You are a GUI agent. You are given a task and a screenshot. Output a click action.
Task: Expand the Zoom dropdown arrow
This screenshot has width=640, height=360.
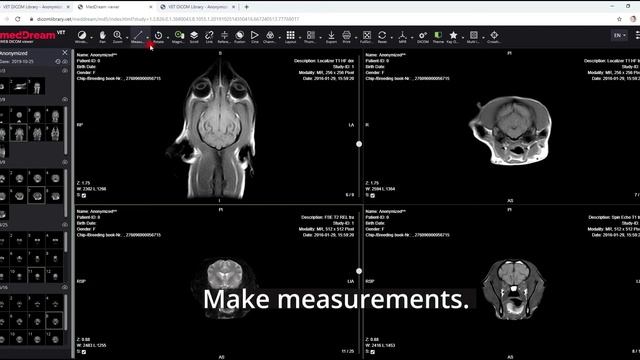pyautogui.click(x=127, y=37)
